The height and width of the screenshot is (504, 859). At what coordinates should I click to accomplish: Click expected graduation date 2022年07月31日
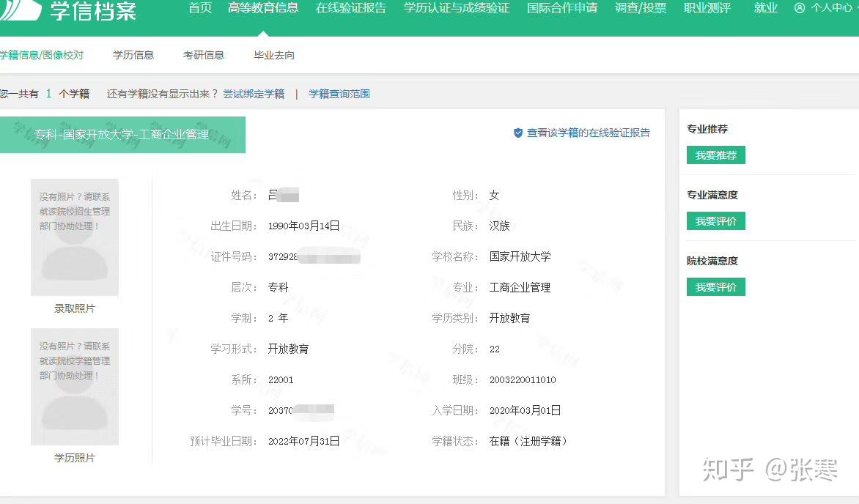[303, 441]
